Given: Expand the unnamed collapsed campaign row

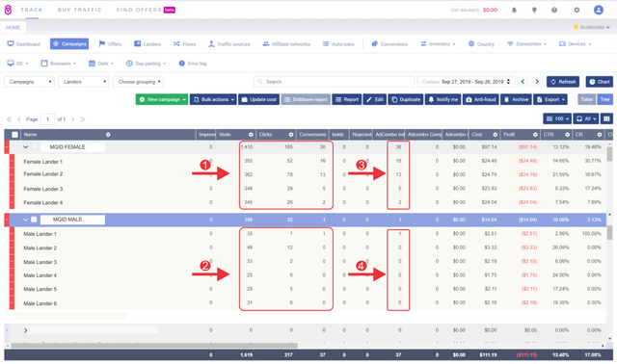Looking at the screenshot, I should (26, 330).
